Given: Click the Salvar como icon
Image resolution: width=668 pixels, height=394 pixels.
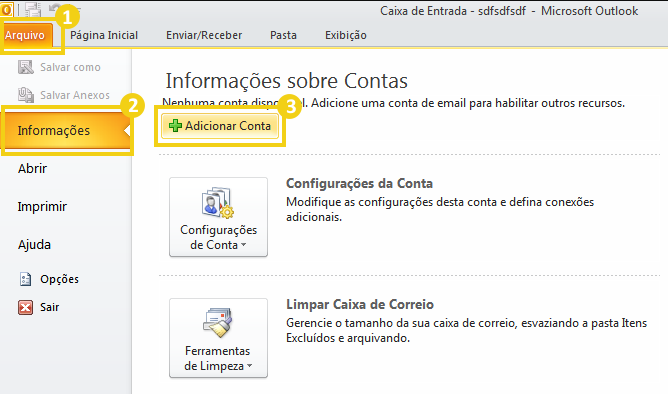Looking at the screenshot, I should pyautogui.click(x=26, y=67).
